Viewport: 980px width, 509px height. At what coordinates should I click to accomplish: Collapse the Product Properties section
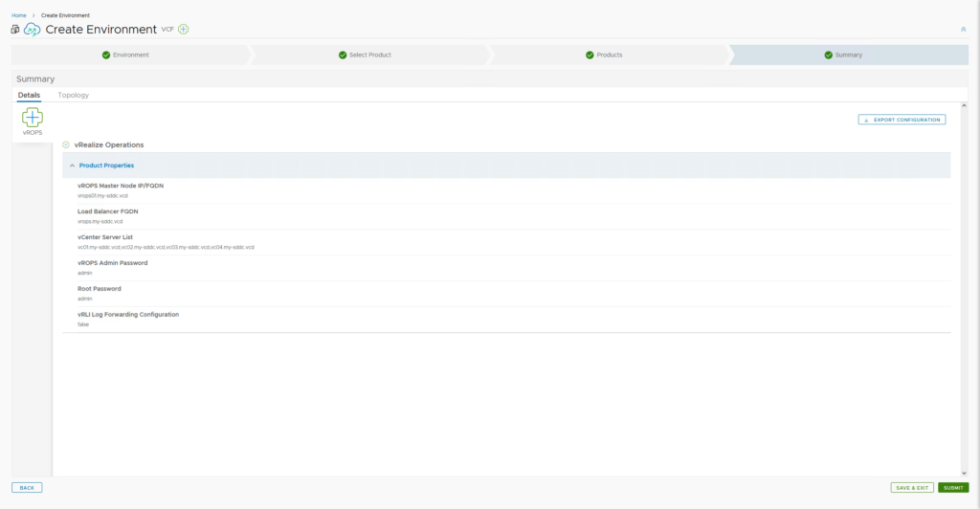click(x=72, y=166)
